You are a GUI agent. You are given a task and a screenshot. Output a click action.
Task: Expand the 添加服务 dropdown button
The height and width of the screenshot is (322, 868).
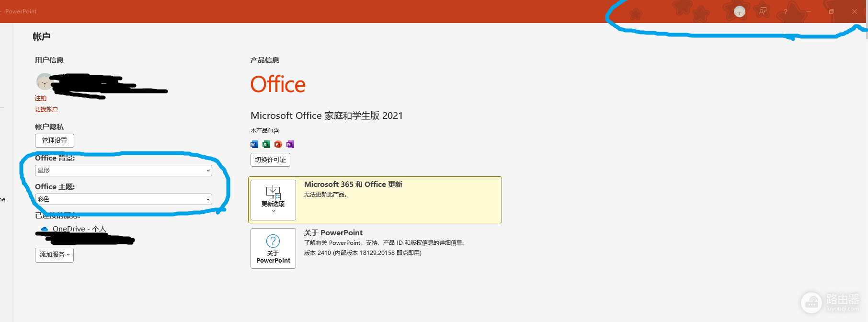click(x=54, y=255)
